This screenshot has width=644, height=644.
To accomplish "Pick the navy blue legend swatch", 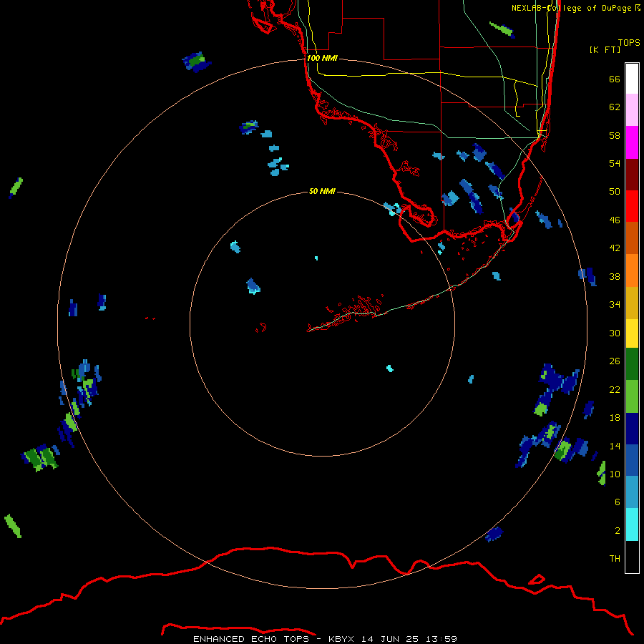I will 632,429.
